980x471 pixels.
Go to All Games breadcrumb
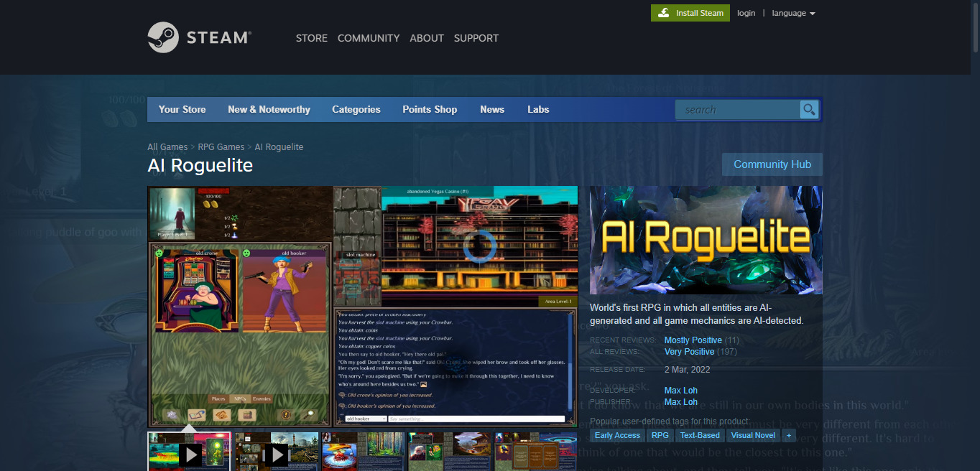[x=167, y=146]
